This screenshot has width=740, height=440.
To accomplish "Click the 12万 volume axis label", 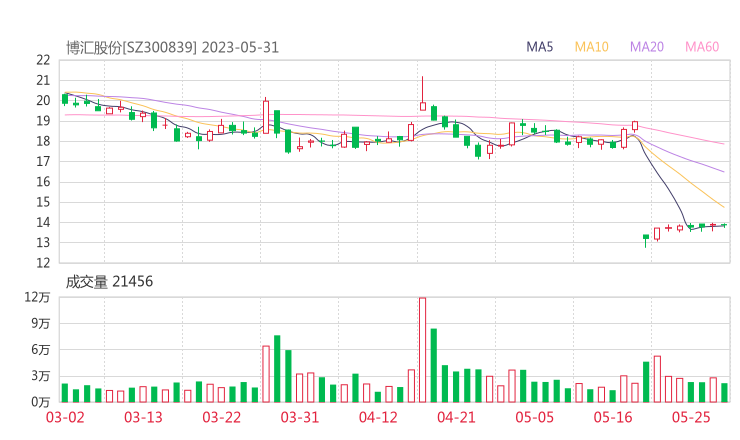I will point(37,297).
